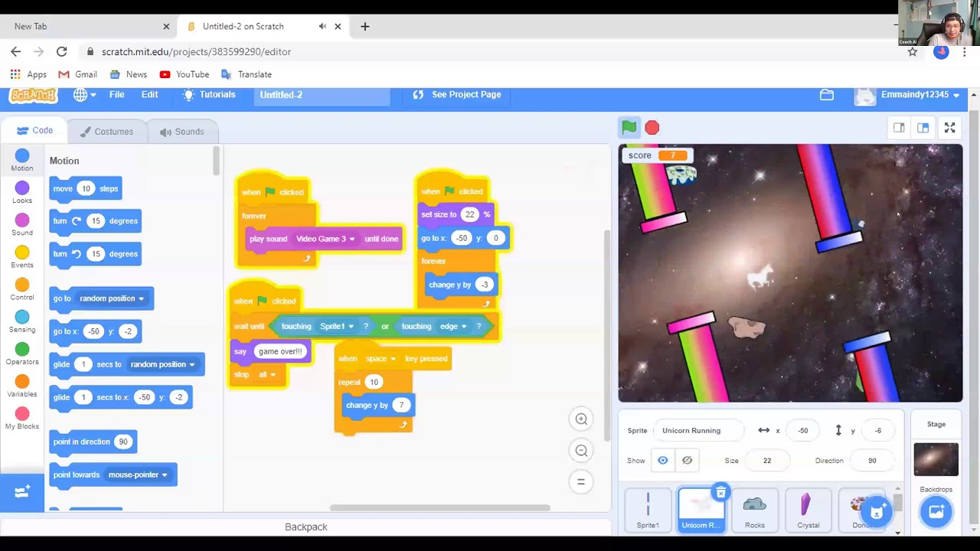Enter full screen stage mode
This screenshot has width=980, height=551.
[949, 128]
